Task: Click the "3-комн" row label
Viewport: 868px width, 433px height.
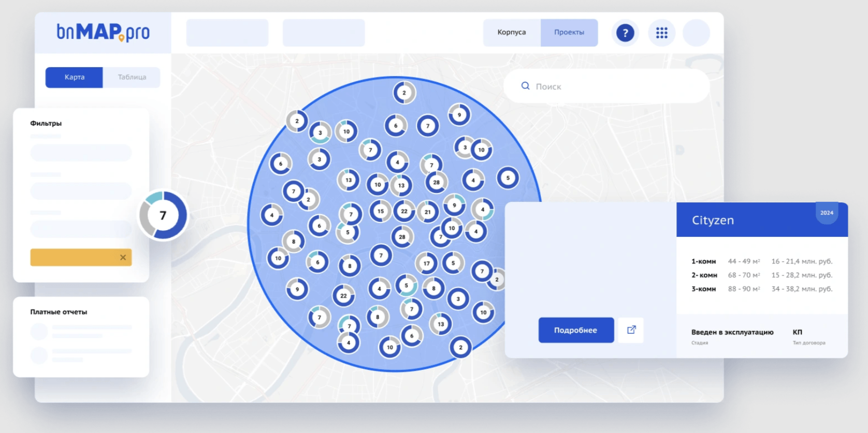Action: tap(703, 289)
